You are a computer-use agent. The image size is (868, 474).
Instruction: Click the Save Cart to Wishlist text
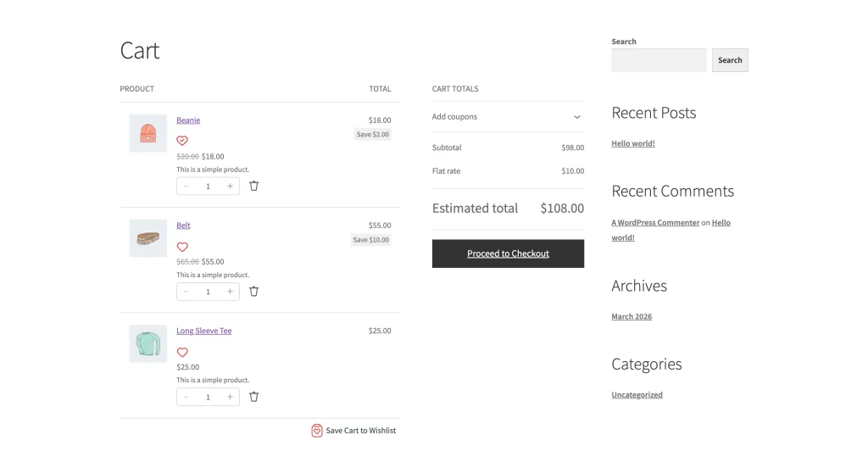[x=361, y=431]
